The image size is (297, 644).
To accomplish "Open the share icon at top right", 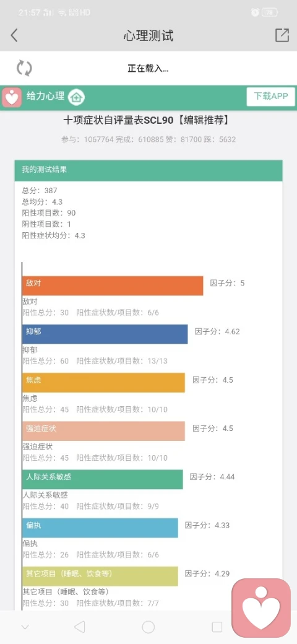I will pos(282,35).
